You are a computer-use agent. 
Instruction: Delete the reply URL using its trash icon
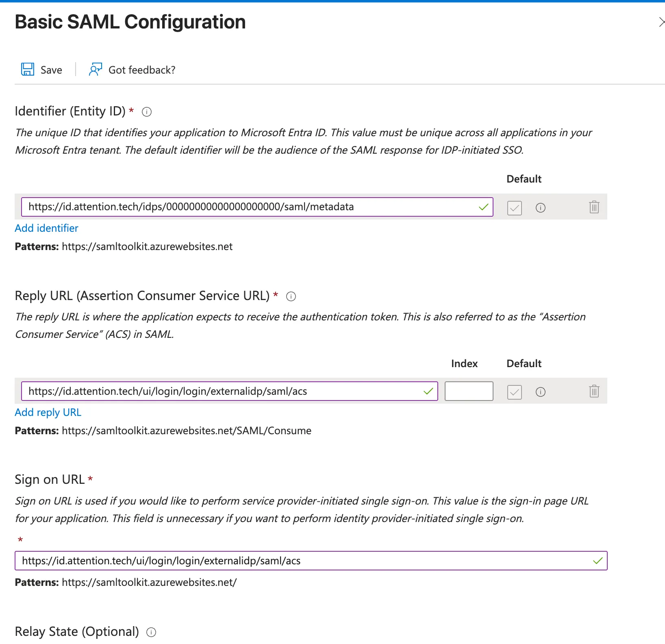point(594,392)
